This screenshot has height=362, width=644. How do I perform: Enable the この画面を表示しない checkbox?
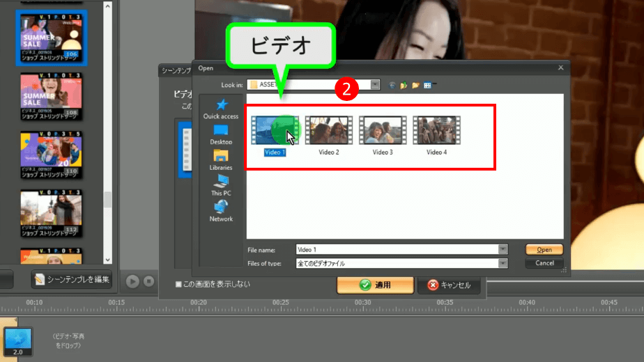(178, 284)
